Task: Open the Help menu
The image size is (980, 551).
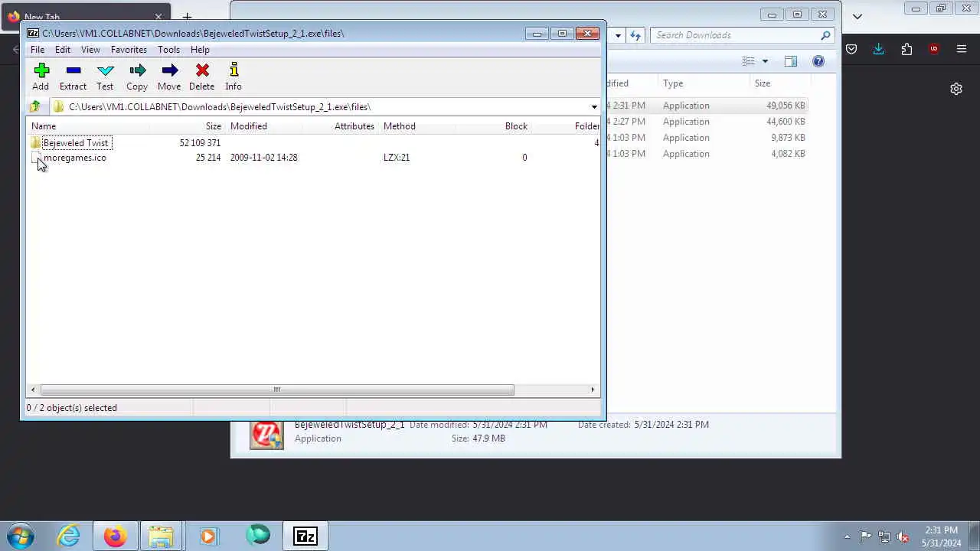Action: pos(200,50)
